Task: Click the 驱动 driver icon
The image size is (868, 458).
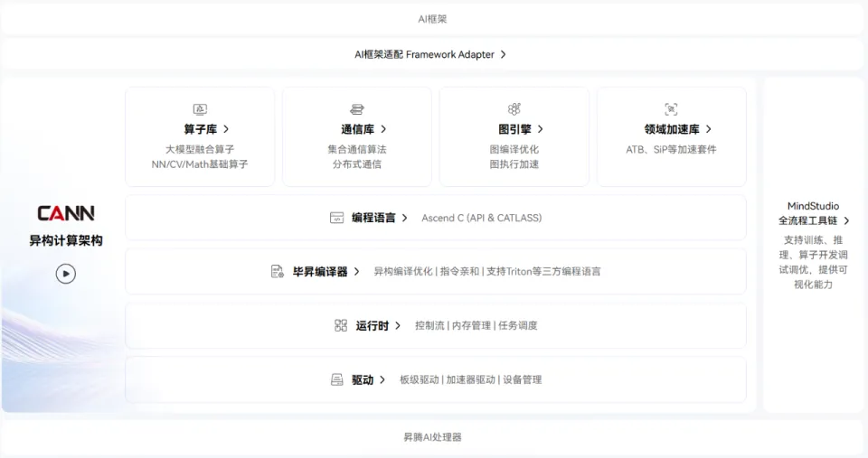Action: (337, 379)
